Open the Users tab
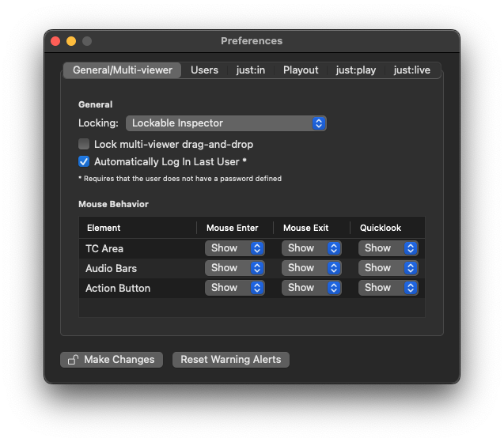 (204, 70)
